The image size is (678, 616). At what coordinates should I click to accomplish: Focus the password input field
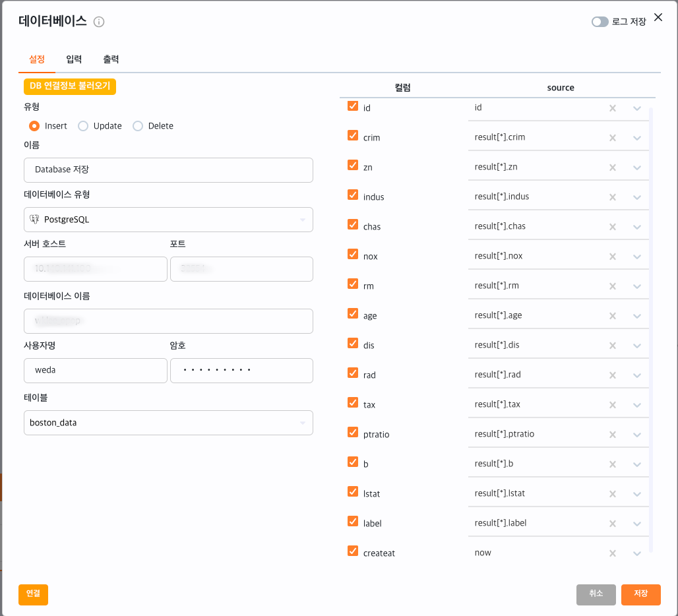(x=241, y=371)
